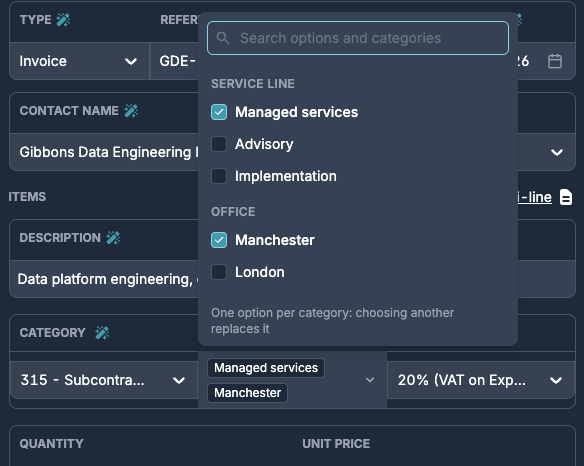Uncheck the Managed services checkbox
Screen dimensions: 584x466
pyautogui.click(x=219, y=112)
